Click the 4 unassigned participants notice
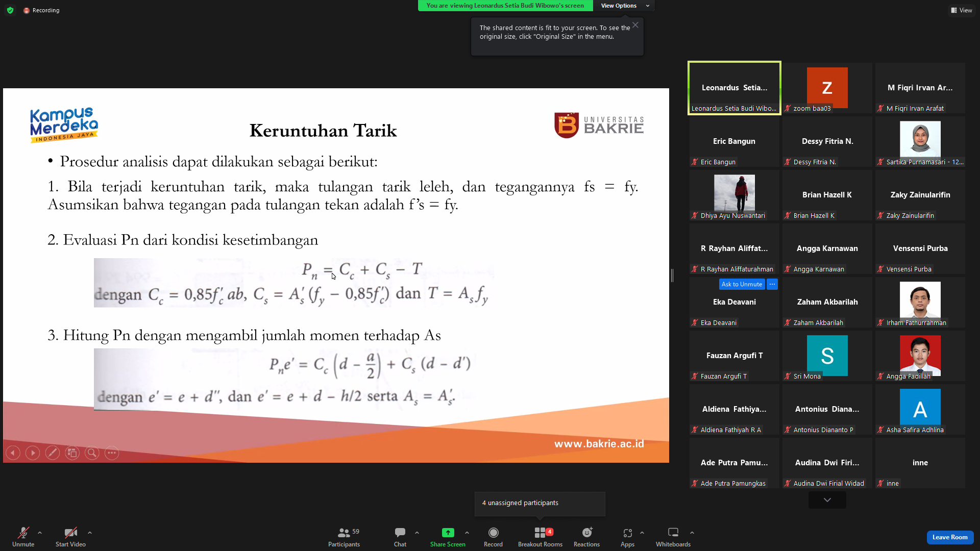 [x=540, y=504]
